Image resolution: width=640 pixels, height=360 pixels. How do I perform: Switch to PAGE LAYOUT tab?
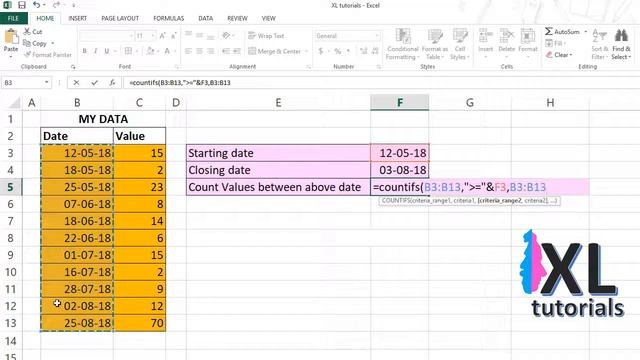[x=120, y=18]
